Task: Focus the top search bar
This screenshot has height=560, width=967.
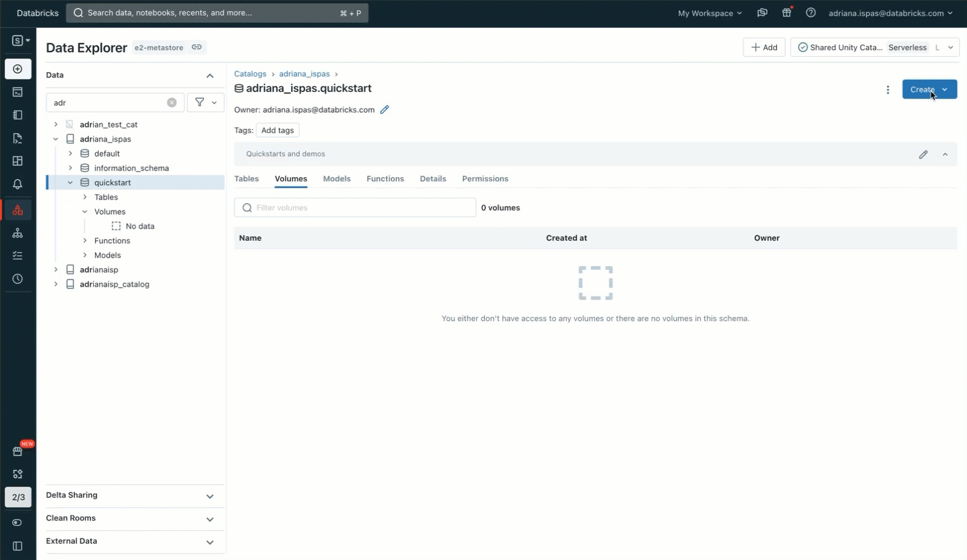Action: [217, 13]
